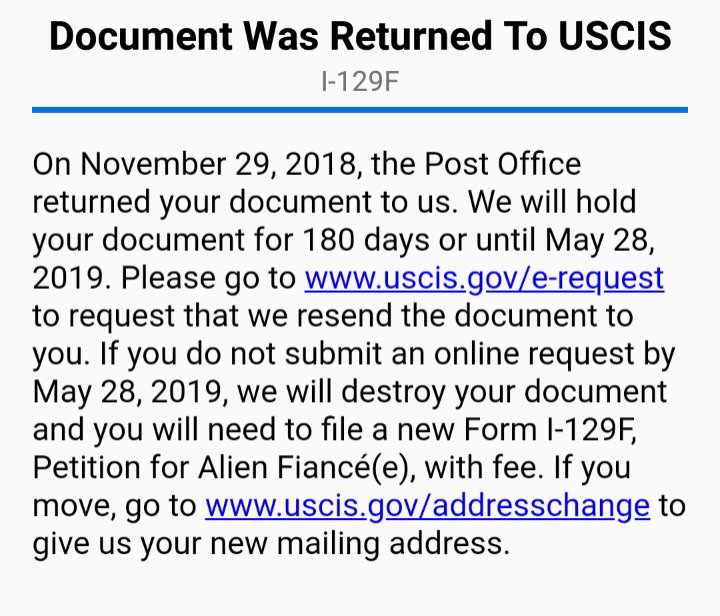Open the www.uscis.gov/addresschange link
Screen dimensions: 720x616
pyautogui.click(x=427, y=506)
